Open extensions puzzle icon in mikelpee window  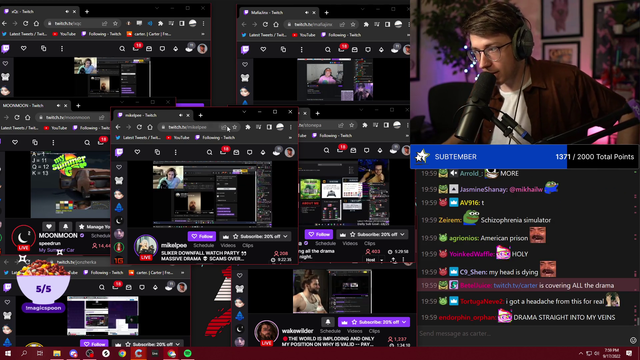click(x=247, y=127)
